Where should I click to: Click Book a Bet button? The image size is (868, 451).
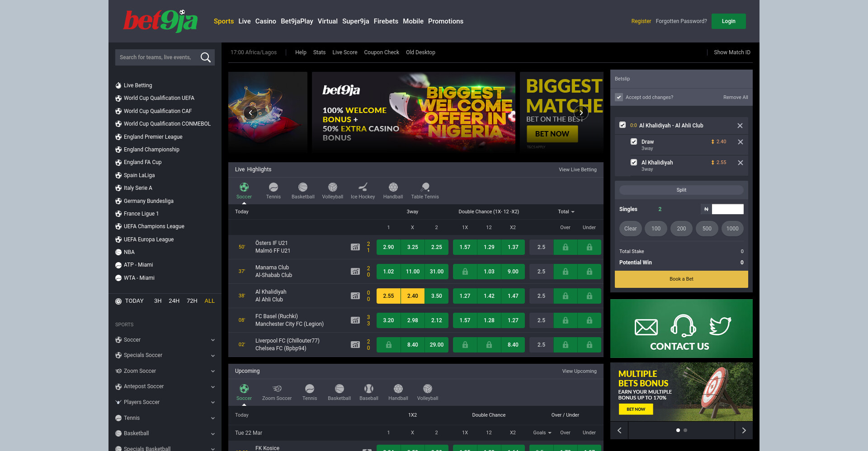(681, 279)
